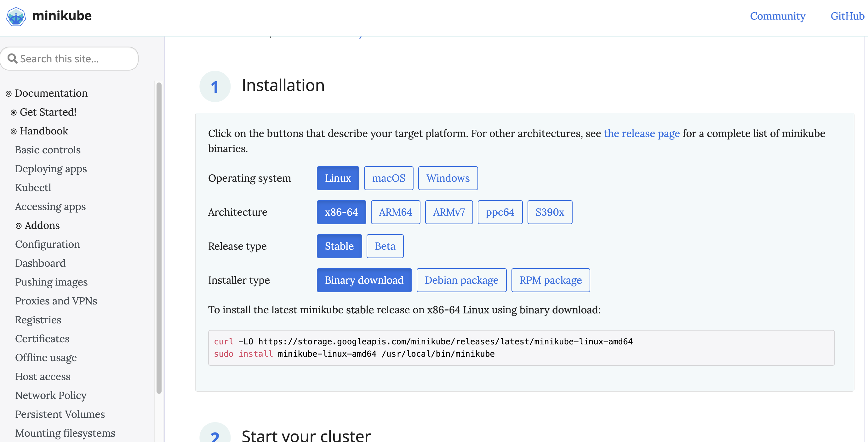868x442 pixels.
Task: Go to Proxies and VPNs page
Action: tap(56, 301)
